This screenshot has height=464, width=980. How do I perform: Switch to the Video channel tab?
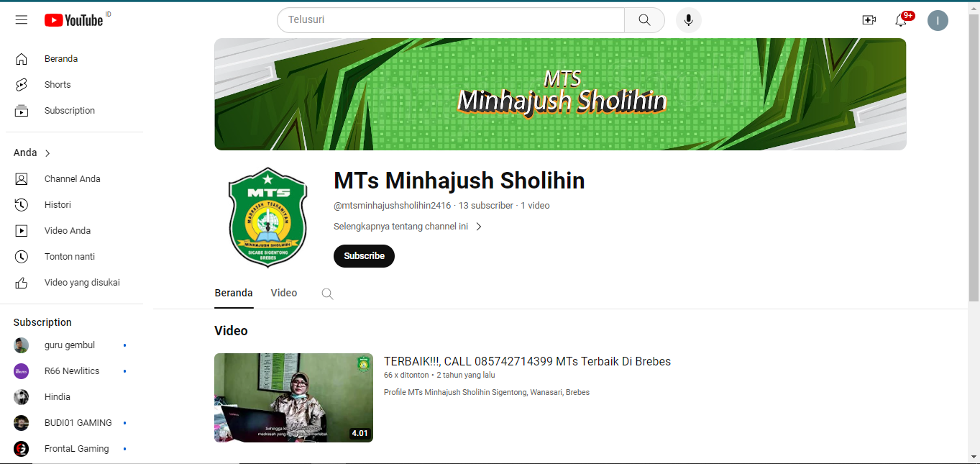[284, 293]
